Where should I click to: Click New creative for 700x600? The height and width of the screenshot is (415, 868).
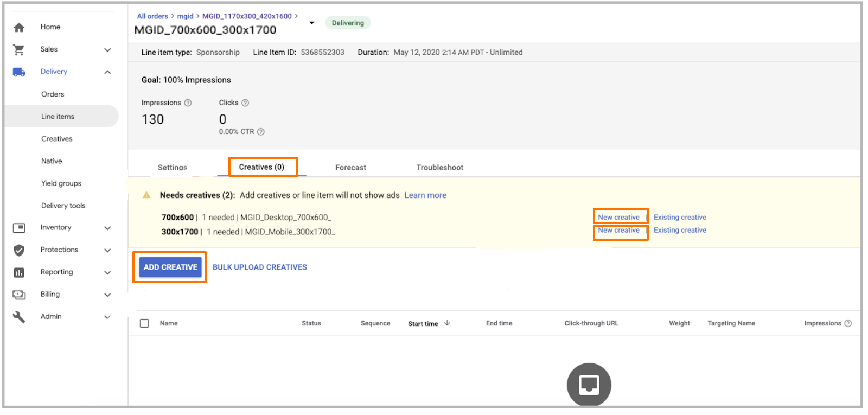point(618,217)
